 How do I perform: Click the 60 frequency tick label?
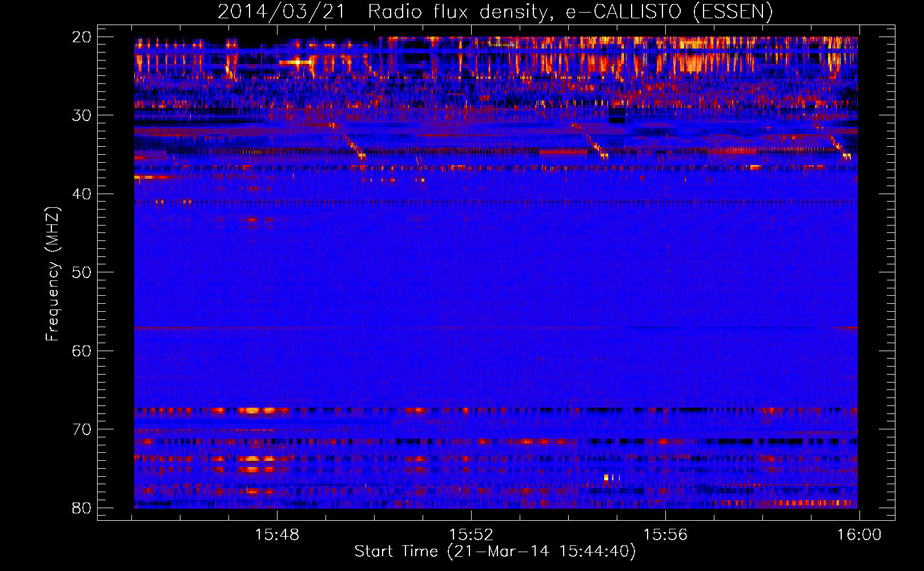point(82,351)
